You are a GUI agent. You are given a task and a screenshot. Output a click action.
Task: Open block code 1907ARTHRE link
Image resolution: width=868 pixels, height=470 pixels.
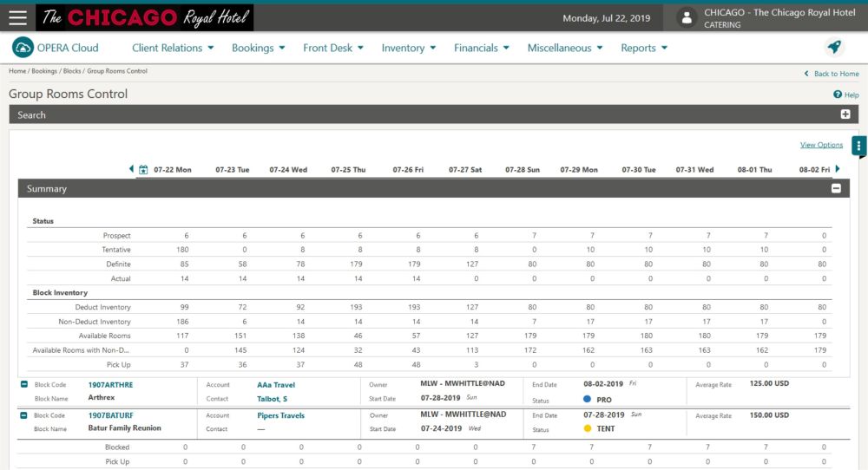click(x=111, y=385)
